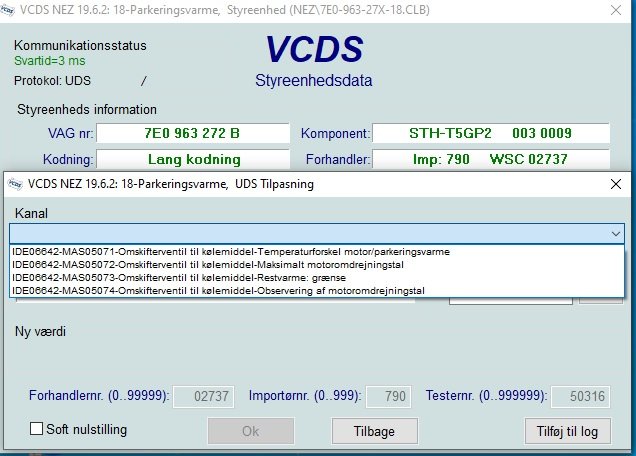Enable the Soft nulstilling checkbox
The width and height of the screenshot is (636, 456).
click(x=37, y=428)
